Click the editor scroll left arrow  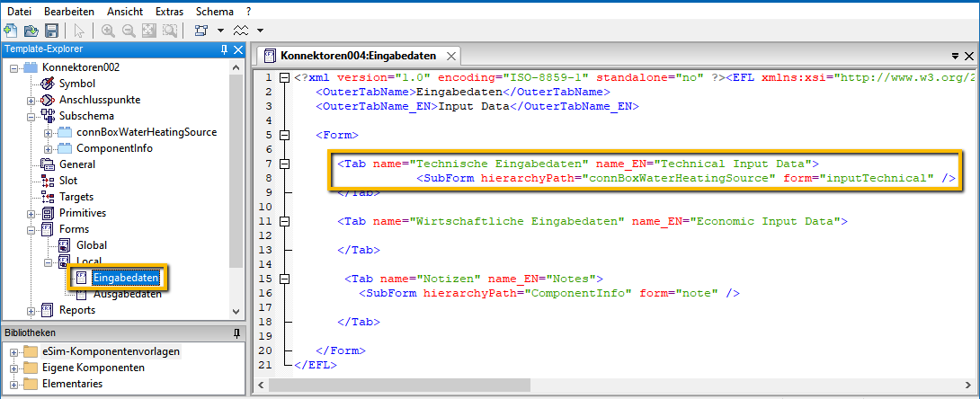pyautogui.click(x=262, y=385)
